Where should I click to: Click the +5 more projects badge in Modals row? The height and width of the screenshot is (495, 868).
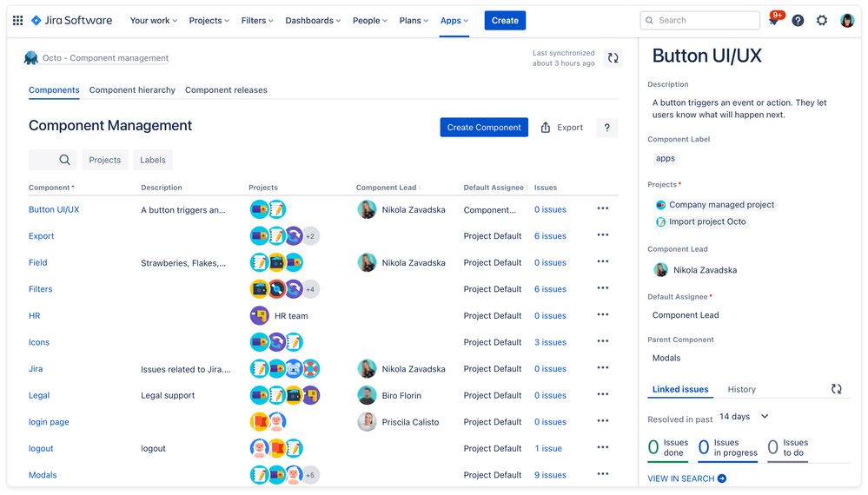click(x=310, y=475)
